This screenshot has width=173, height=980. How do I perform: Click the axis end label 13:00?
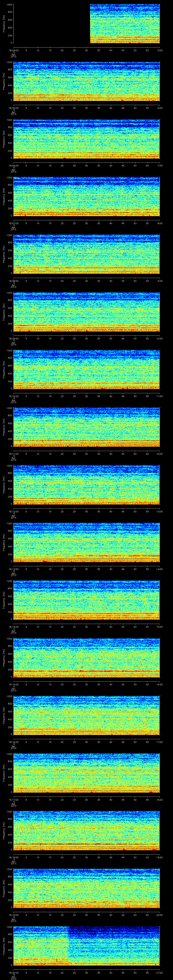[x=160, y=511]
